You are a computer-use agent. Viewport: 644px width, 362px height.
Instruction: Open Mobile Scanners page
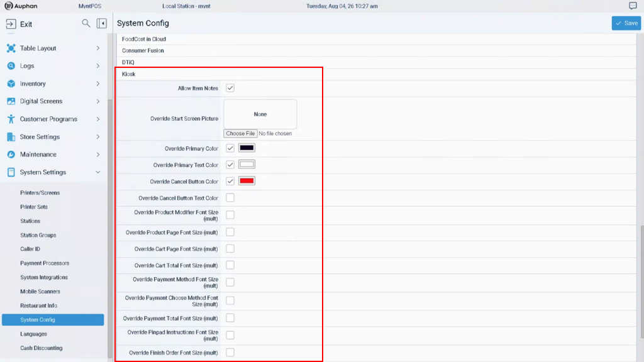pos(40,292)
